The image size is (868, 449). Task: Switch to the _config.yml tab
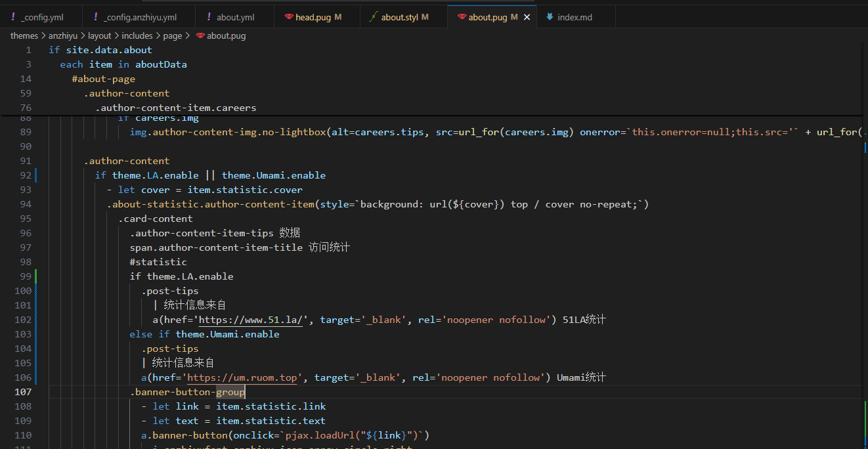point(42,17)
